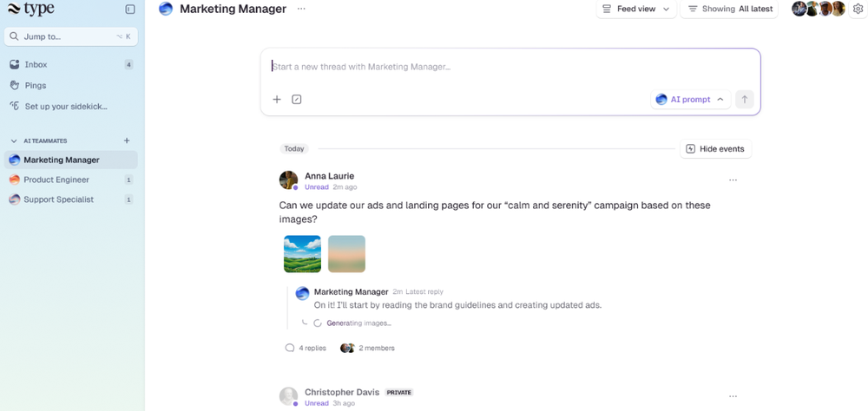The image size is (868, 411).
Task: Select Marketing Manager teammate in sidebar
Action: (x=71, y=160)
